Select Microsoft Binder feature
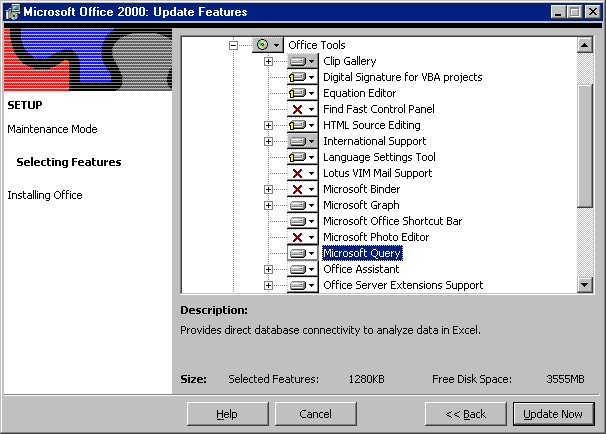 [361, 189]
